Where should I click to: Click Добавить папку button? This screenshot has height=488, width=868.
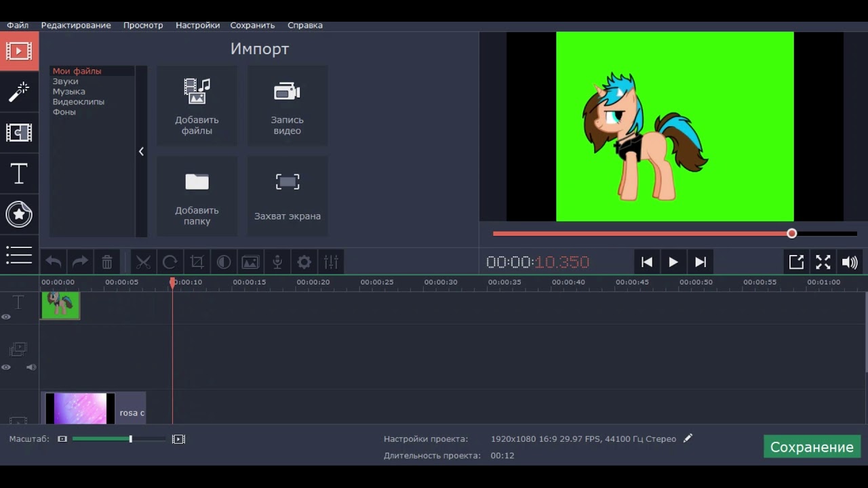(197, 197)
